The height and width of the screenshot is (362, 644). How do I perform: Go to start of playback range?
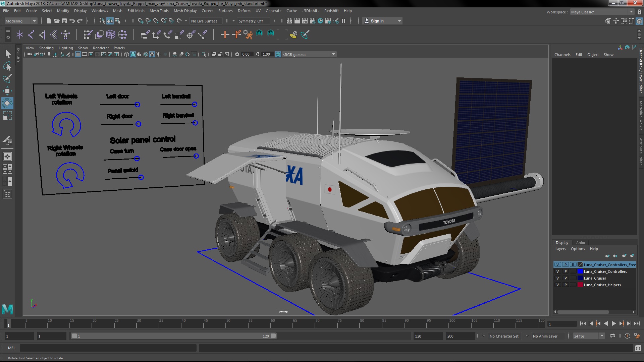[x=583, y=323]
